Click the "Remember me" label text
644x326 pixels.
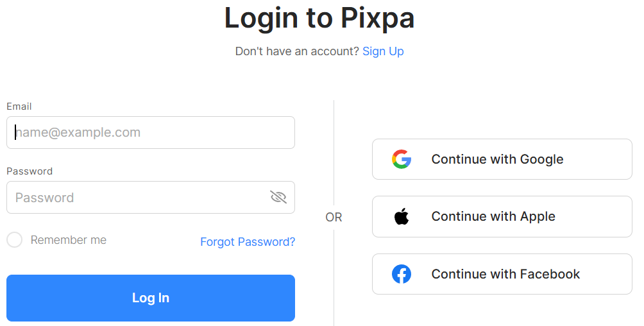(x=69, y=240)
